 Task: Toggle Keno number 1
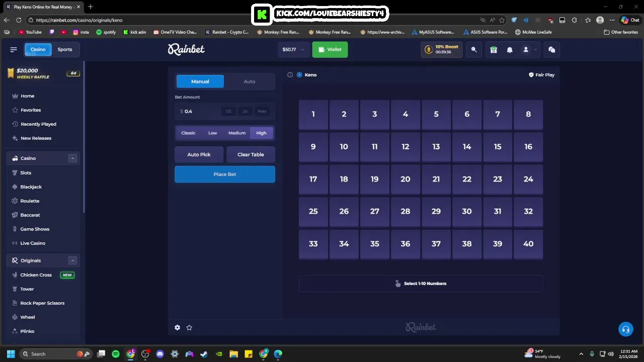point(313,114)
